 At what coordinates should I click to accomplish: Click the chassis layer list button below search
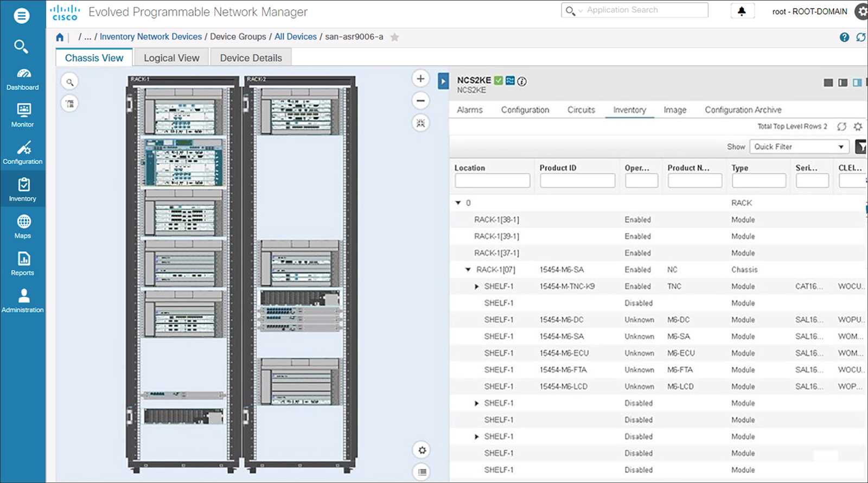70,103
